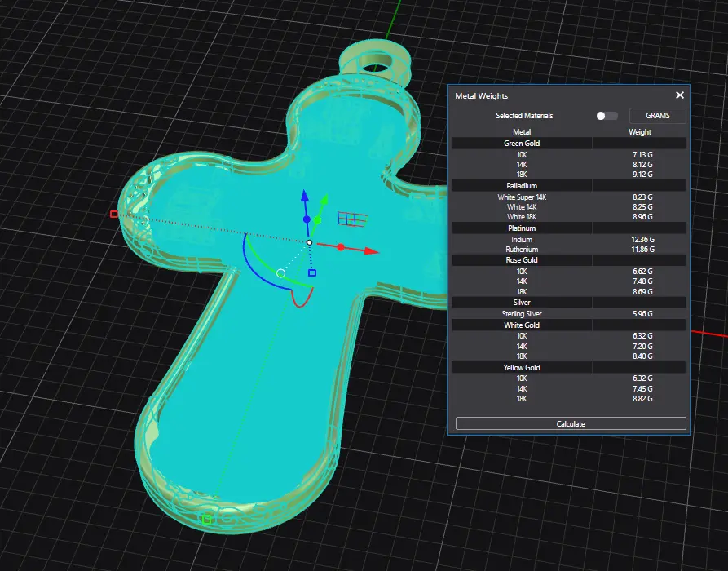728x571 pixels.
Task: Close the Metal Weights panel
Action: pos(680,95)
